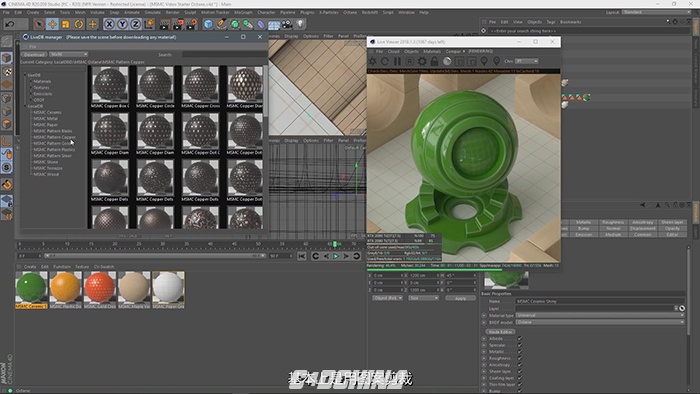This screenshot has width=700, height=394.
Task: Select the Rotate tool
Action: tap(79, 24)
